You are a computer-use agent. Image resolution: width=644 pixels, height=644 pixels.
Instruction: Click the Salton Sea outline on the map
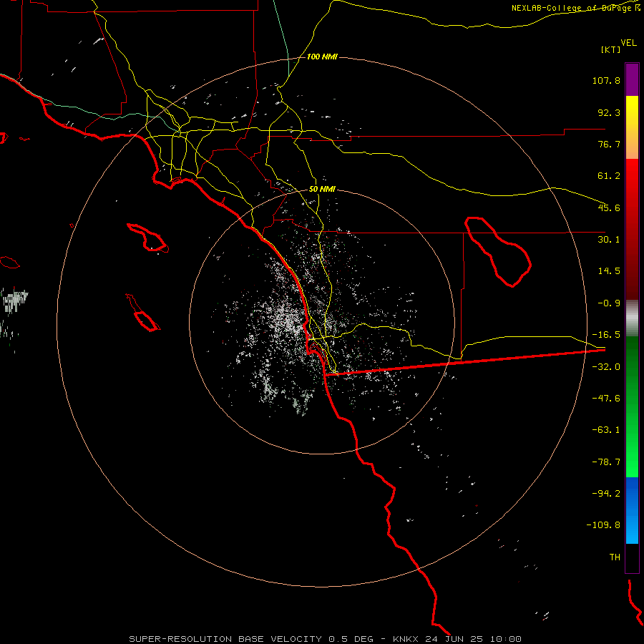498,251
